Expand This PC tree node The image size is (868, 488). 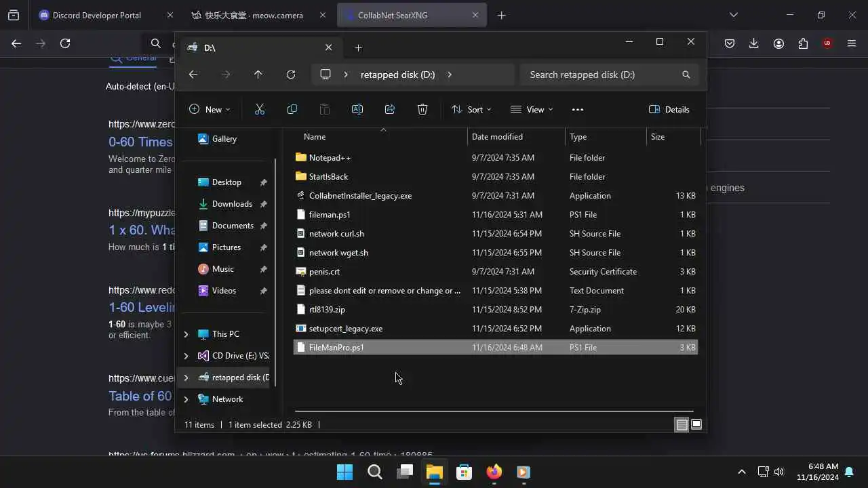pyautogui.click(x=186, y=334)
